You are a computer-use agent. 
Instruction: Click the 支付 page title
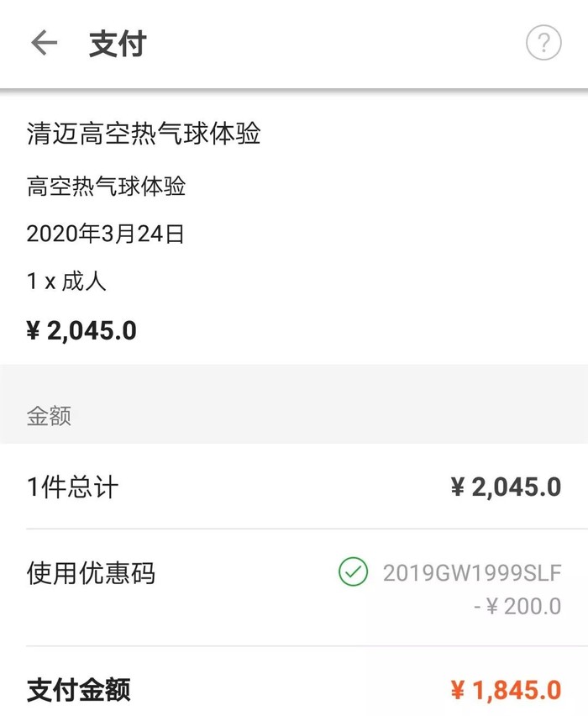pyautogui.click(x=118, y=44)
